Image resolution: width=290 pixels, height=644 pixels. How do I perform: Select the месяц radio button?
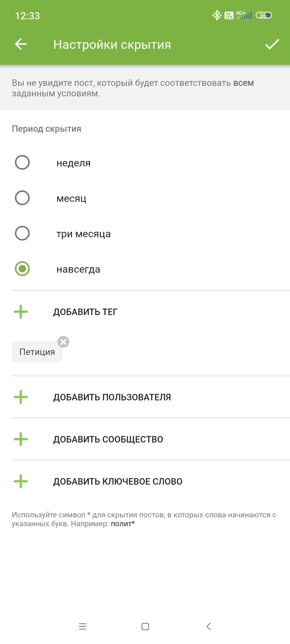point(22,198)
